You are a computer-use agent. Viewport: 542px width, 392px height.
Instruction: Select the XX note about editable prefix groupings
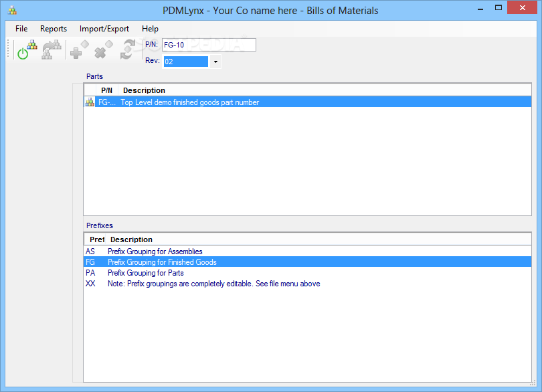coord(308,284)
